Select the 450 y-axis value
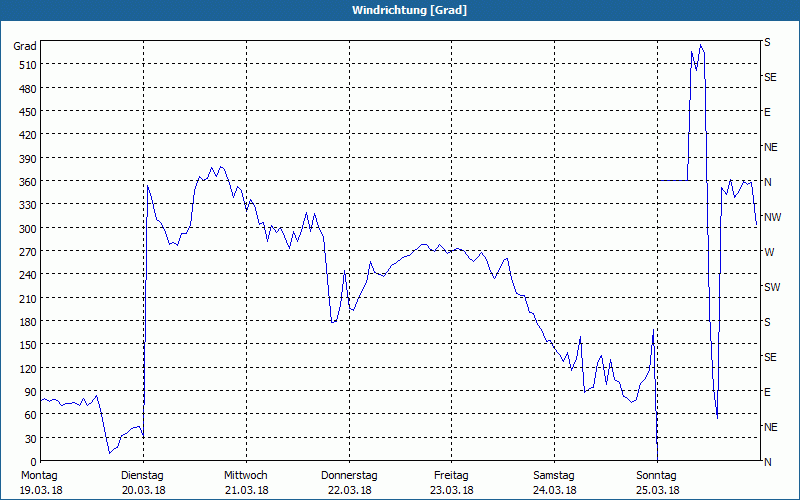800x500 pixels. point(28,112)
